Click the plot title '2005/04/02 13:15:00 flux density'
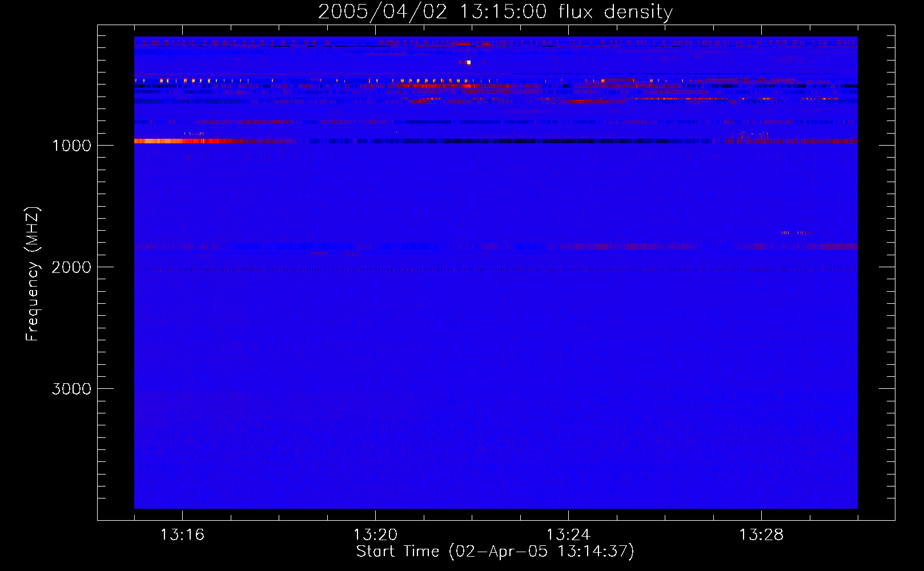 pyautogui.click(x=495, y=12)
